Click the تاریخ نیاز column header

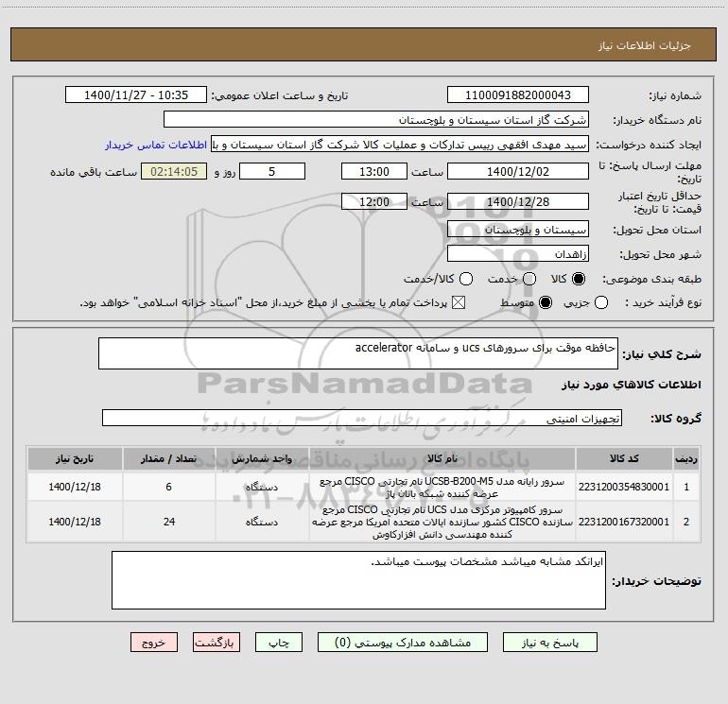tap(75, 458)
